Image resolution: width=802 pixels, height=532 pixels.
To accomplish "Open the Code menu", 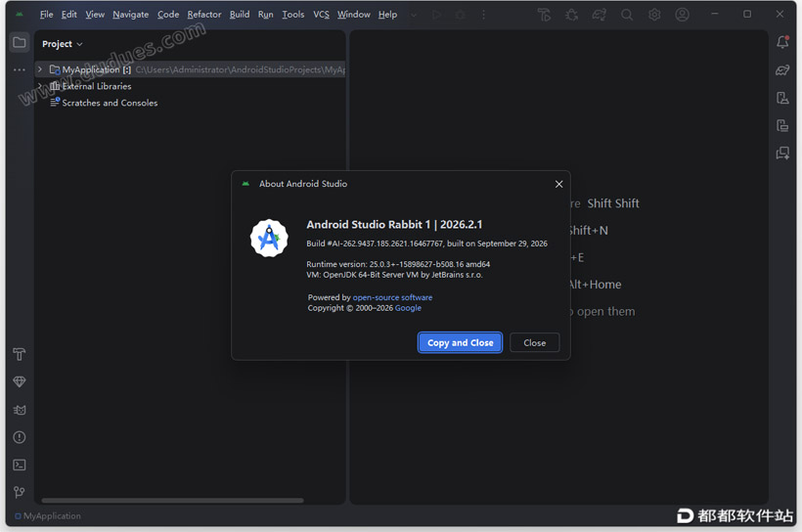I will pyautogui.click(x=168, y=15).
